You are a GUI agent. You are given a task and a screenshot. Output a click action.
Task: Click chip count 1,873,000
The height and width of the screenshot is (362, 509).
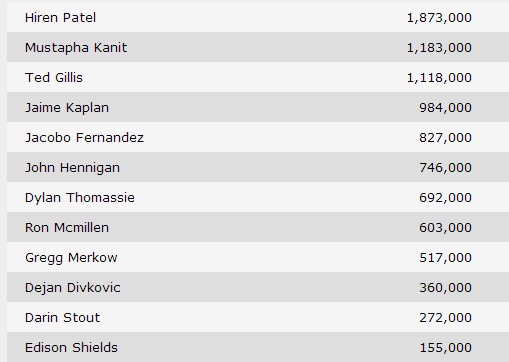click(x=439, y=18)
